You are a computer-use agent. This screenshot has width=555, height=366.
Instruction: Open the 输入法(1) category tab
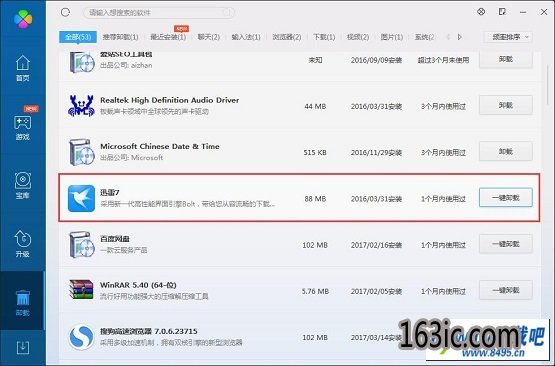click(x=246, y=37)
